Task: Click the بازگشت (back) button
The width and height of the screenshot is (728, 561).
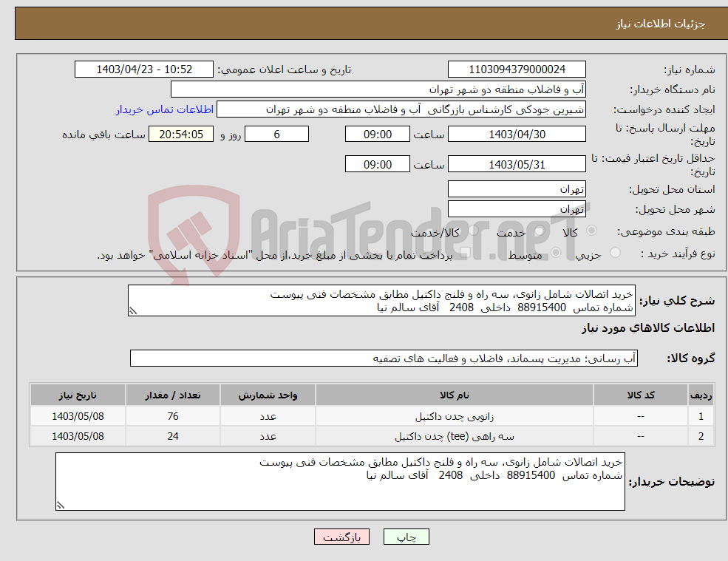Action: coord(341,537)
